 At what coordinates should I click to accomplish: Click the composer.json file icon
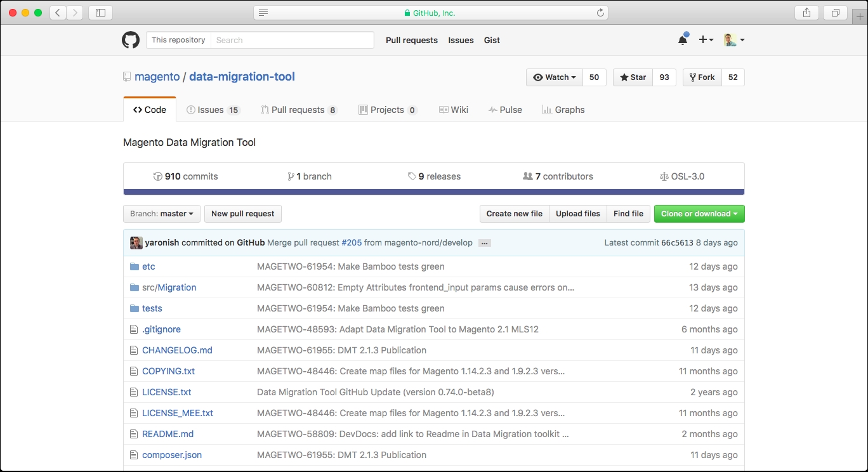tap(134, 455)
